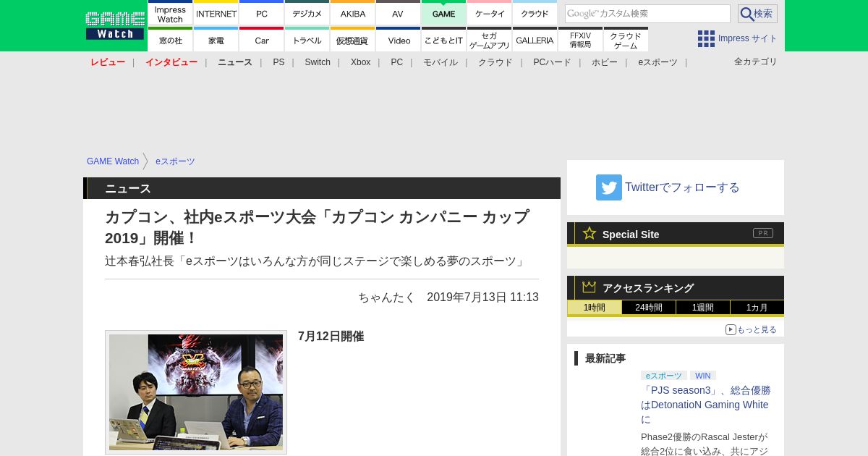Open FFXIV情報局 site tab

[x=580, y=39]
